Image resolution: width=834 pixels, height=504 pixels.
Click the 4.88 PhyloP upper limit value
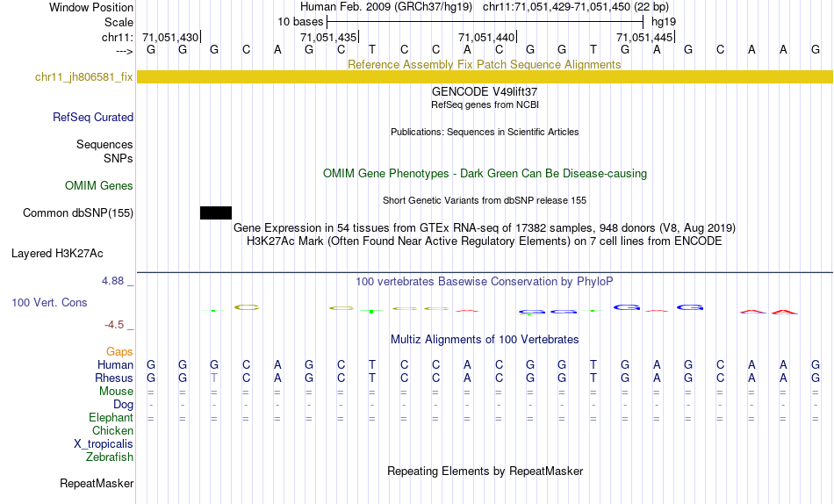(113, 280)
